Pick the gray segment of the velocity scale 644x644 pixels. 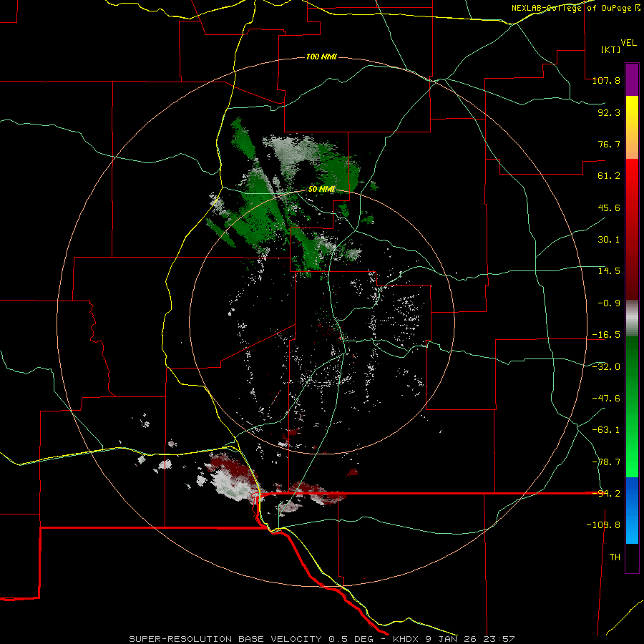pyautogui.click(x=632, y=318)
